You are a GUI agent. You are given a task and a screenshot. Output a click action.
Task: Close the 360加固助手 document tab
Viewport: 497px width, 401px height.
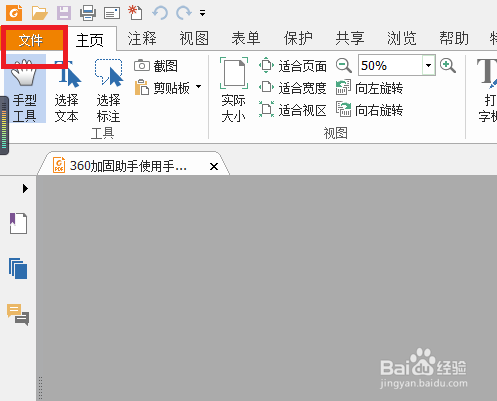(214, 166)
